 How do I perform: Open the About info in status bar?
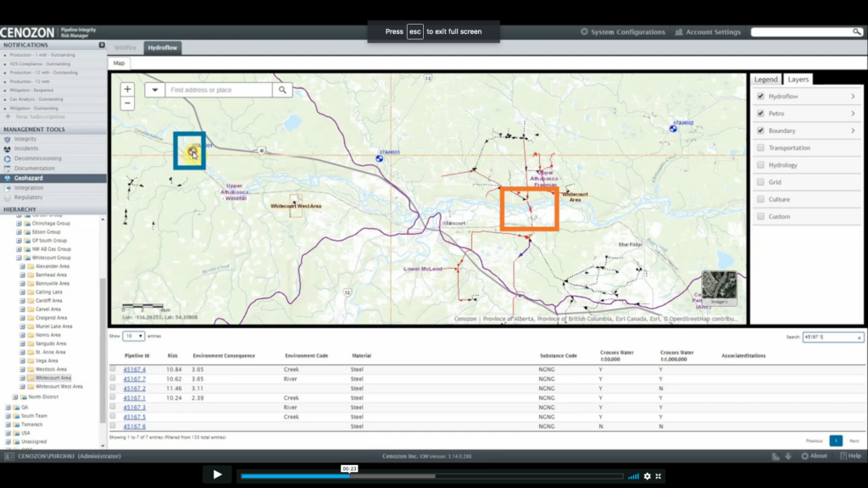(815, 456)
